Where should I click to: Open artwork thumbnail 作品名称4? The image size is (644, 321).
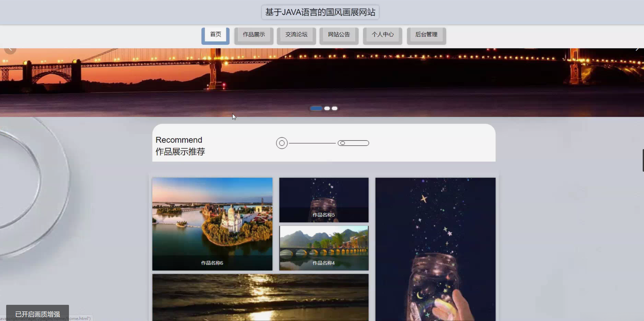(324, 248)
